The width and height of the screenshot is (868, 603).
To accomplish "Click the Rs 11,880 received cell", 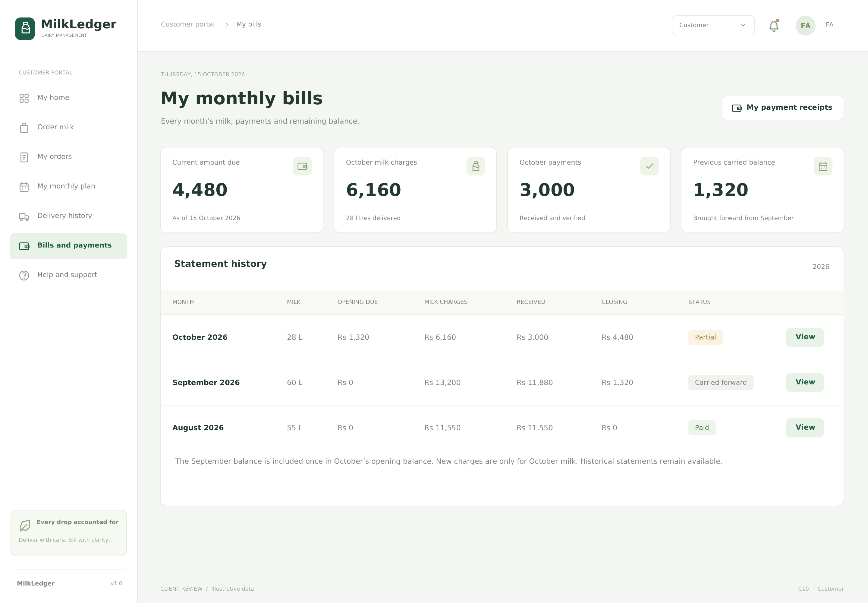I will tap(534, 382).
